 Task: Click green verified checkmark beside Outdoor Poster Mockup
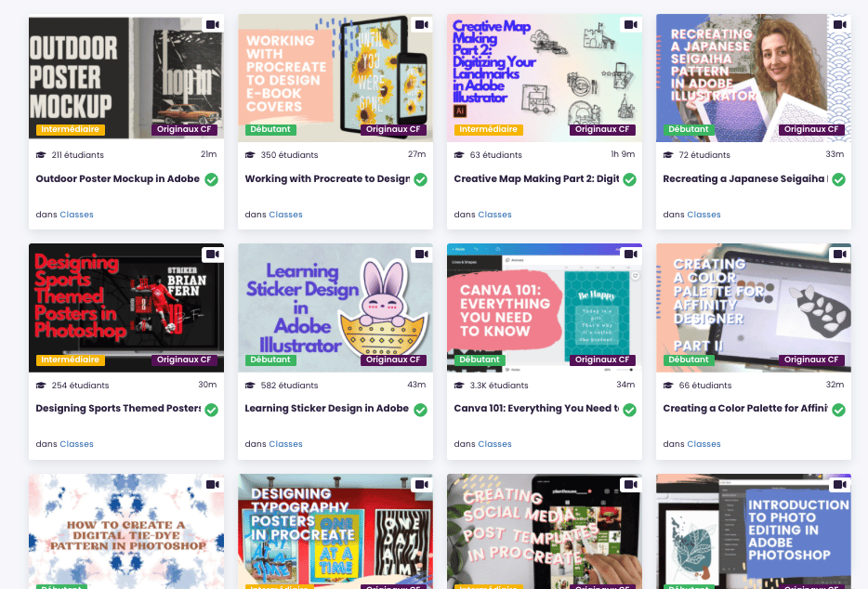click(212, 179)
